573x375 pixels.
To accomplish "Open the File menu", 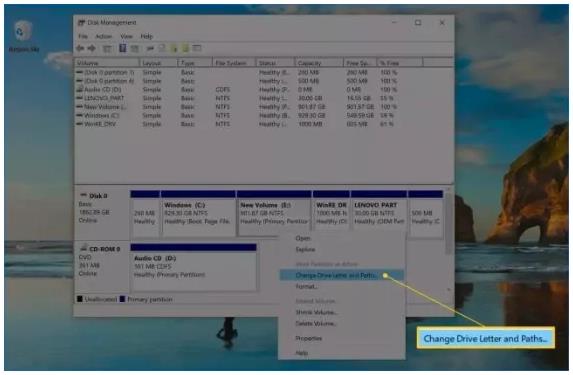I will pyautogui.click(x=83, y=36).
